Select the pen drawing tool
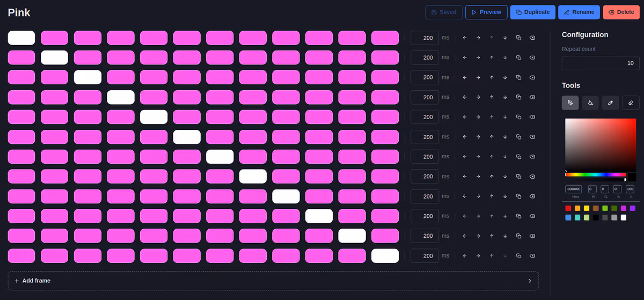The image size is (644, 300). 570,103
